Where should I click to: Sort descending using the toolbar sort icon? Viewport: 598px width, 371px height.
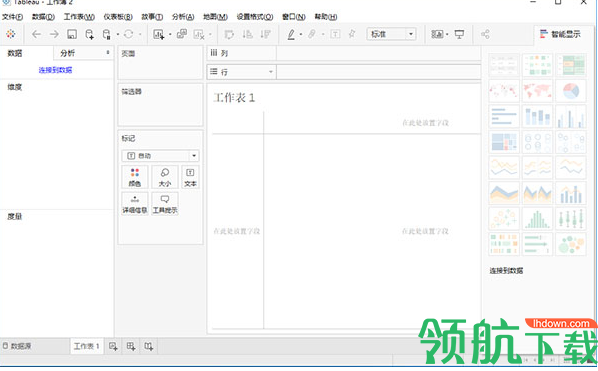(265, 34)
